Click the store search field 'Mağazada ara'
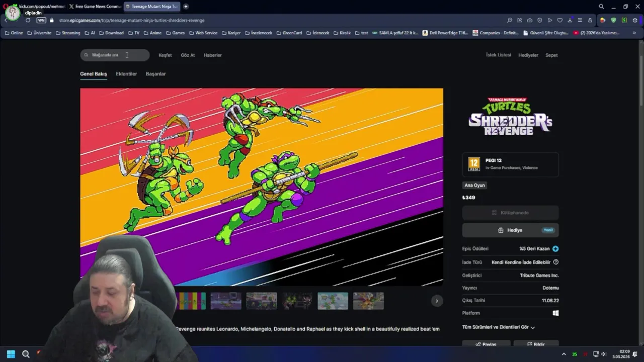Screen dimensions: 644x362 tap(115, 55)
